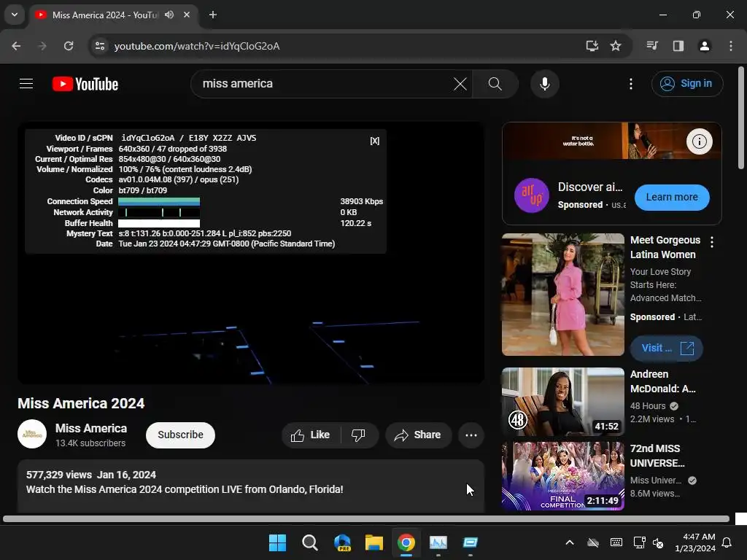Open 72nd Miss Universe video thumbnail
Viewport: 747px width, 560px height.
point(562,475)
